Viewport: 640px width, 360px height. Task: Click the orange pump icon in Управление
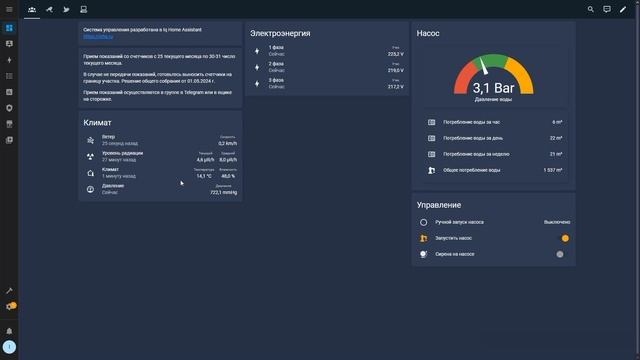tap(423, 238)
